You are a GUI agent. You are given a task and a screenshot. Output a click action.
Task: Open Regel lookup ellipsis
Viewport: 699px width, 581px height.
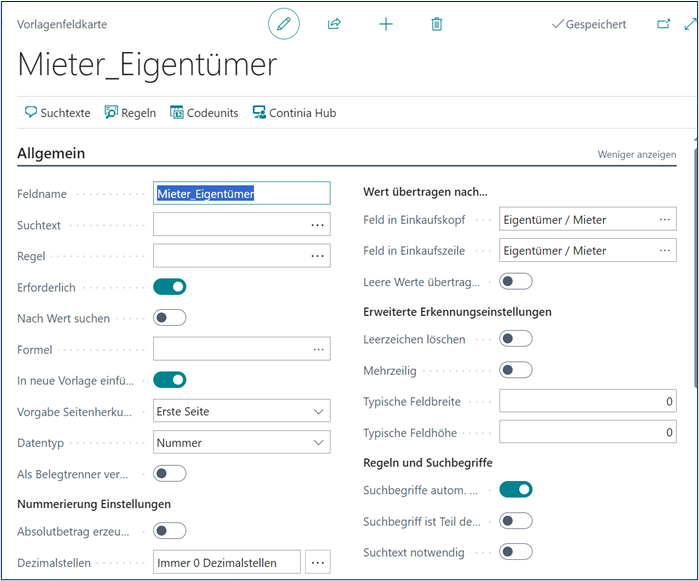tap(317, 256)
